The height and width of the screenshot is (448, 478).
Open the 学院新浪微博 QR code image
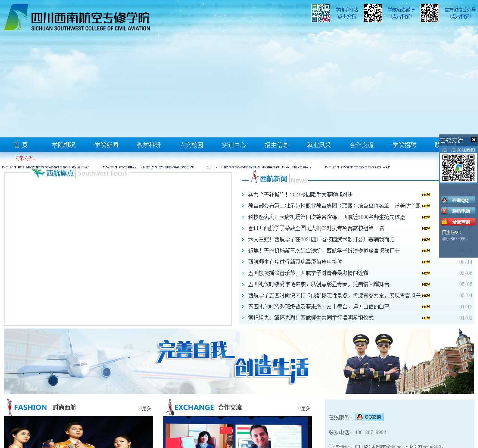pyautogui.click(x=373, y=13)
